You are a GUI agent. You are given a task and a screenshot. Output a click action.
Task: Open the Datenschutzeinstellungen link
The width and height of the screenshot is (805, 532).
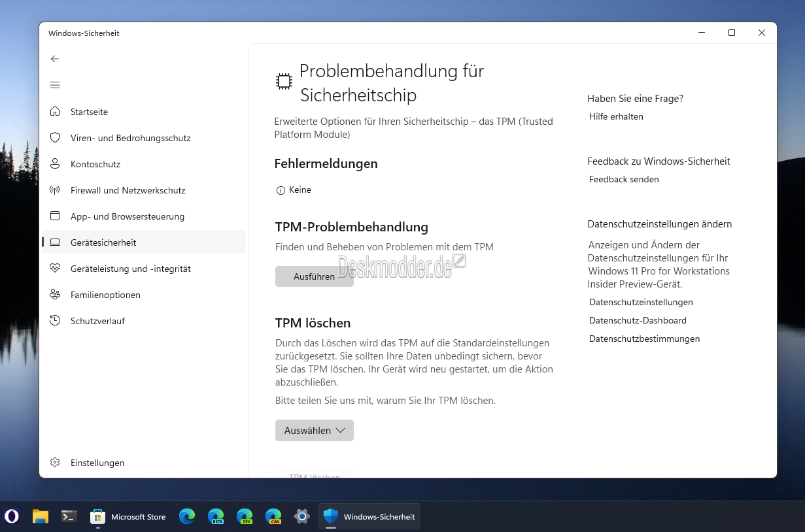point(641,302)
